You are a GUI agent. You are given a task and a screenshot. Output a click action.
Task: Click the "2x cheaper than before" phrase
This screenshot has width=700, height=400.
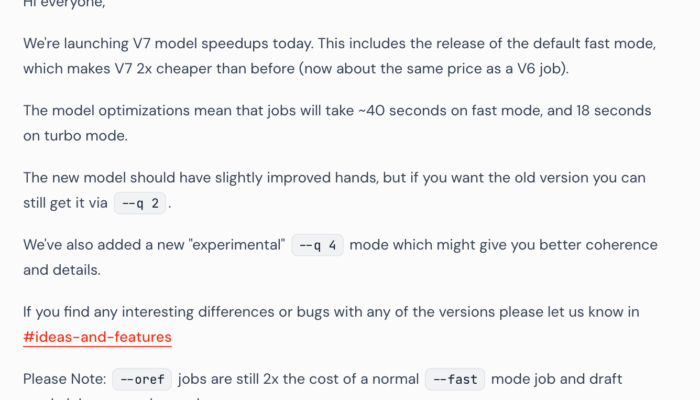tap(216, 69)
